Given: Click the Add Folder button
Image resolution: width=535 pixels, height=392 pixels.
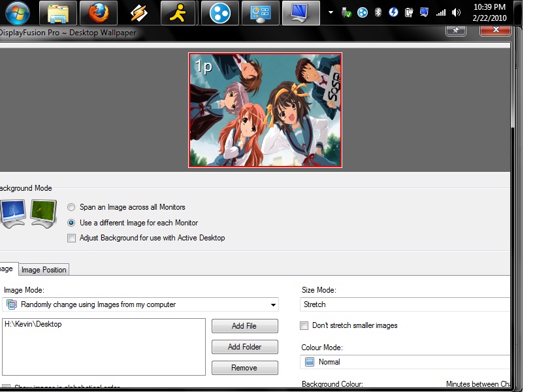Looking at the screenshot, I should (244, 347).
